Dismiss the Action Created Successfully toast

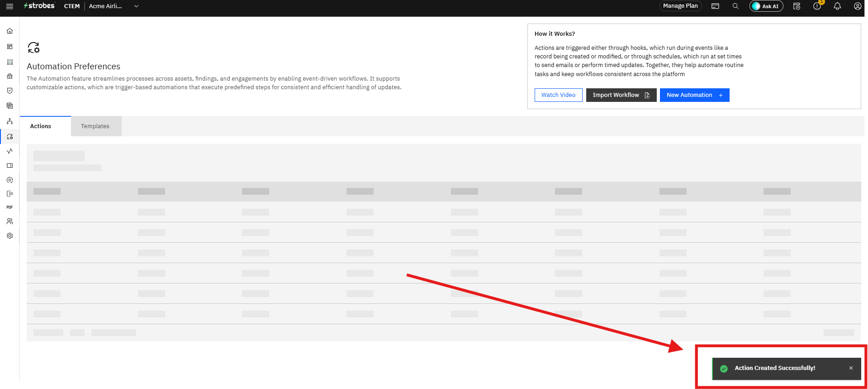tap(851, 368)
